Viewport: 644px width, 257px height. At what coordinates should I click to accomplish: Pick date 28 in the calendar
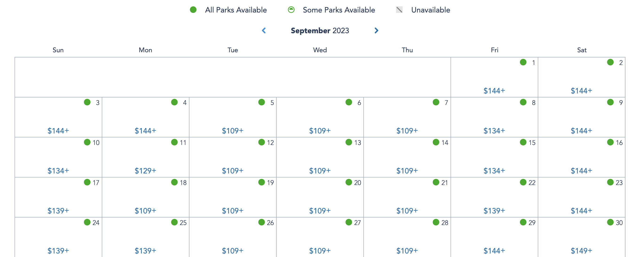point(444,223)
